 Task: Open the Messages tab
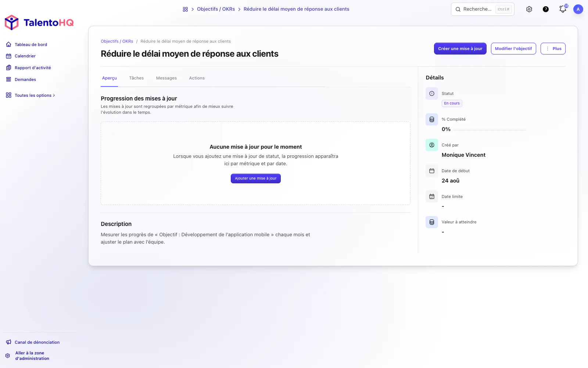[x=166, y=78]
